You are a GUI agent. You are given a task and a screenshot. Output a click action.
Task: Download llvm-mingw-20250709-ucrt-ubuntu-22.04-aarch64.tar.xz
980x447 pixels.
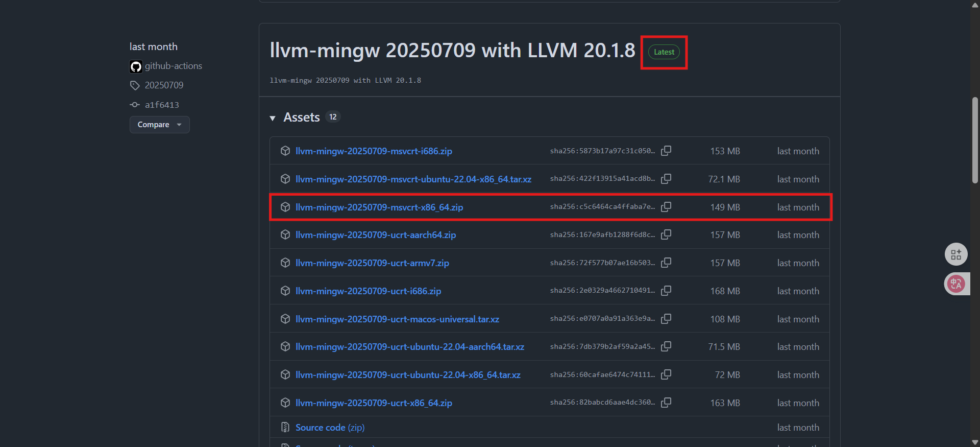(410, 346)
